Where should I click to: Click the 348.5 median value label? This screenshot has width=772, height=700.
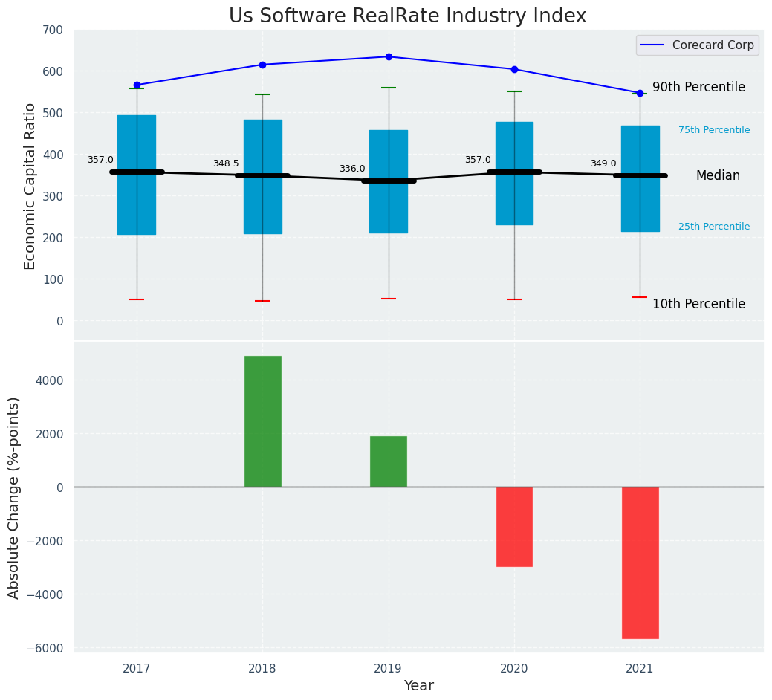point(226,163)
